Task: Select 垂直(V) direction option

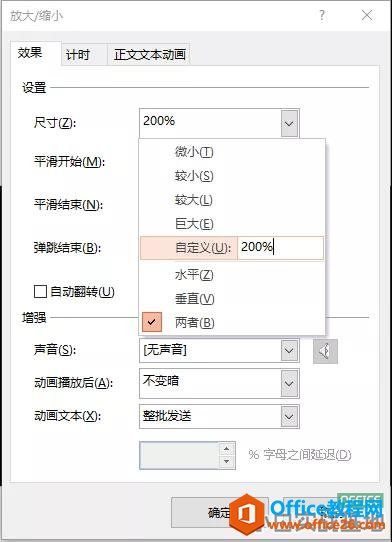Action: point(232,299)
